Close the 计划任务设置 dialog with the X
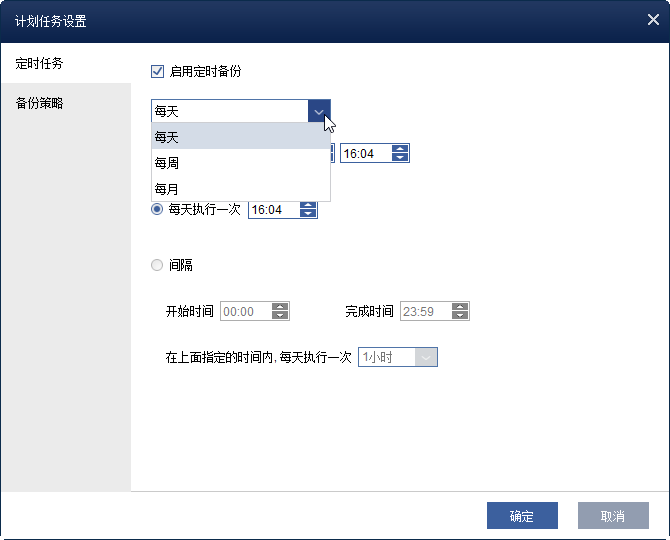This screenshot has width=670, height=540. [x=652, y=20]
